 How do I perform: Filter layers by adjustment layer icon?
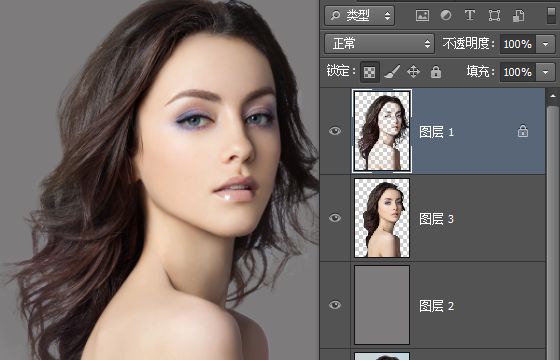pos(446,15)
